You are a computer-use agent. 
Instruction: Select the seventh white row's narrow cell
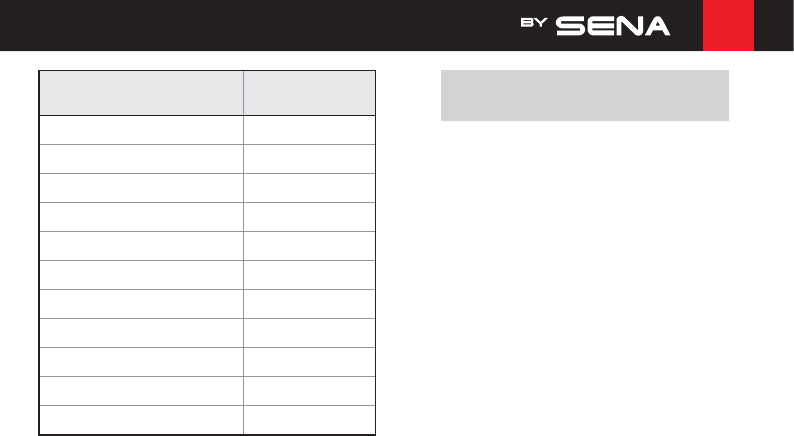pyautogui.click(x=309, y=304)
